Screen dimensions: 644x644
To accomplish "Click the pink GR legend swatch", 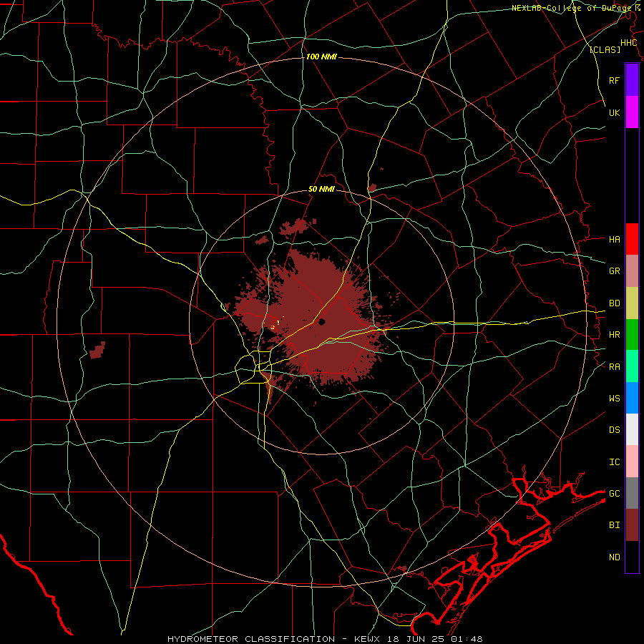I will (x=632, y=271).
